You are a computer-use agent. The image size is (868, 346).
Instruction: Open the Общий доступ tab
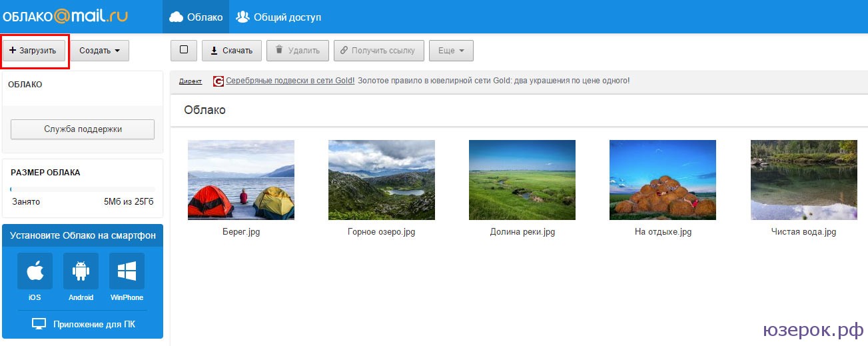coord(279,17)
